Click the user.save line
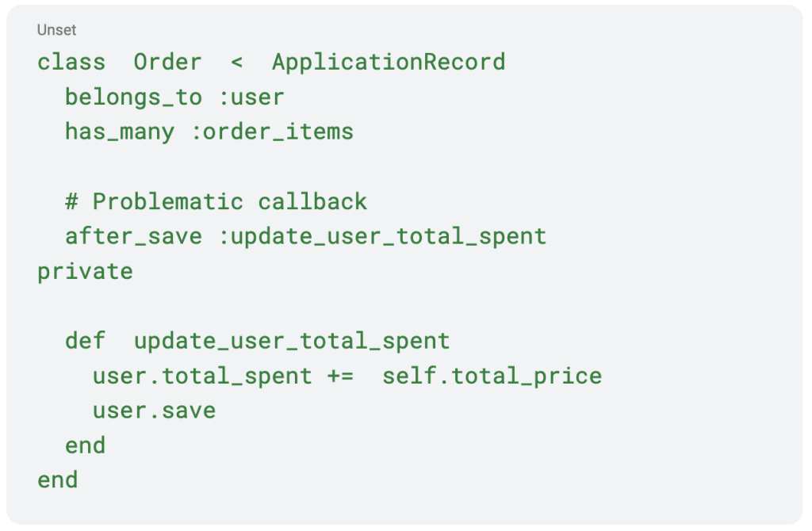Screen dimensions: 812x531 pyautogui.click(x=155, y=411)
